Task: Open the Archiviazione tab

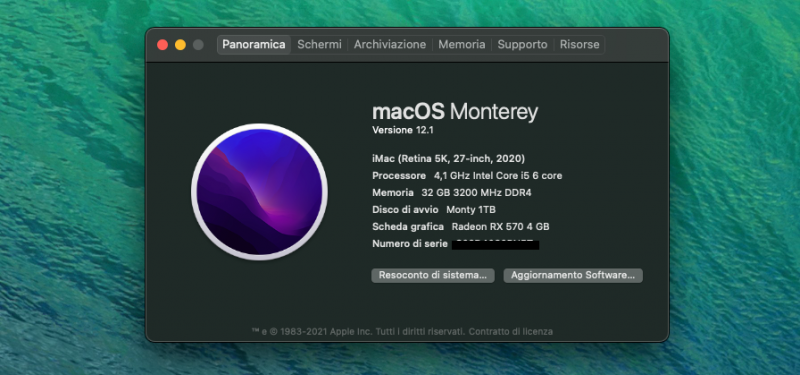Action: [390, 44]
